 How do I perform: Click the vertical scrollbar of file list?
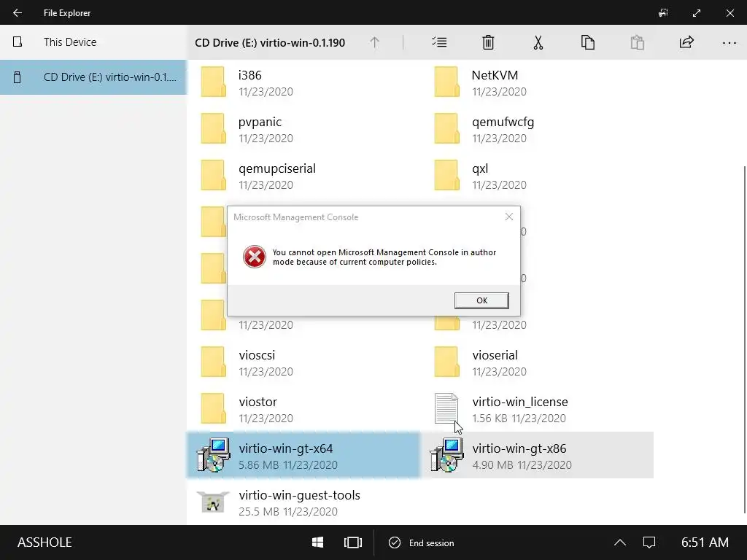pyautogui.click(x=744, y=340)
